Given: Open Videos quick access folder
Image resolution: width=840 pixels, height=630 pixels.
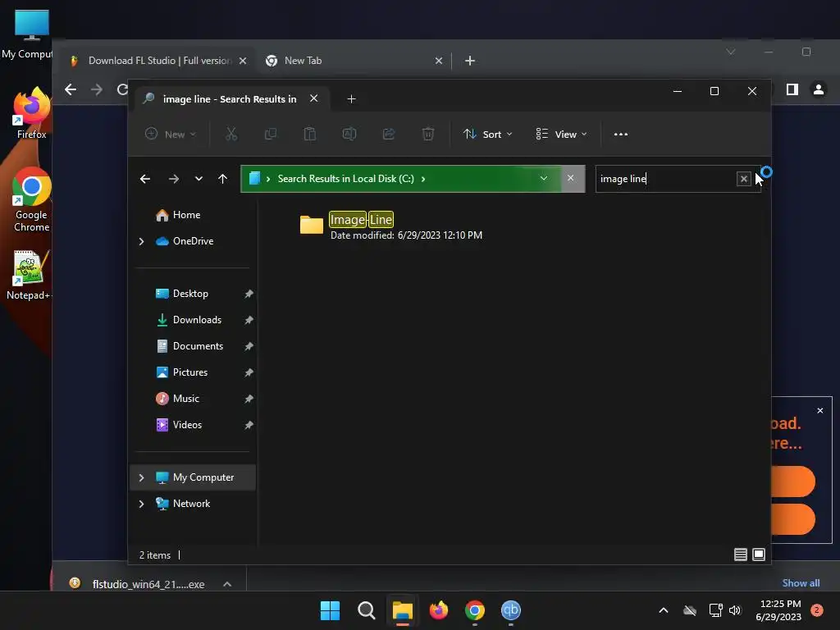Looking at the screenshot, I should coord(187,425).
